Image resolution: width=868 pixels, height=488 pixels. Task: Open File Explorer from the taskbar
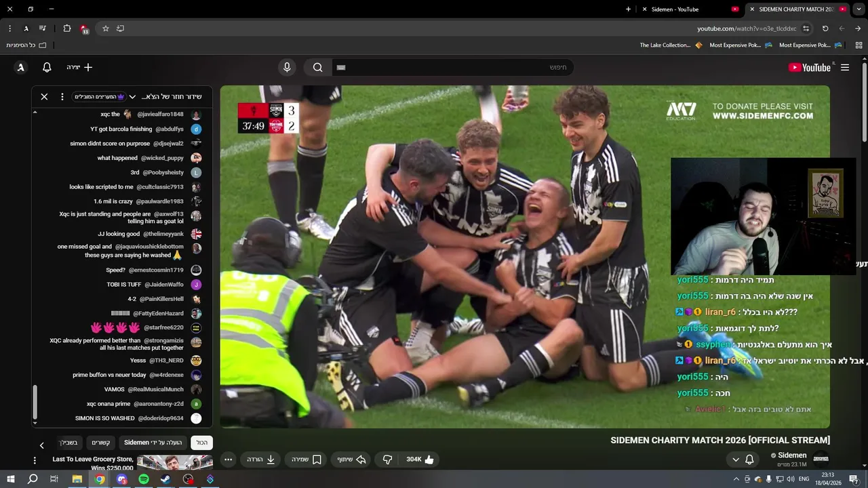pos(77,479)
